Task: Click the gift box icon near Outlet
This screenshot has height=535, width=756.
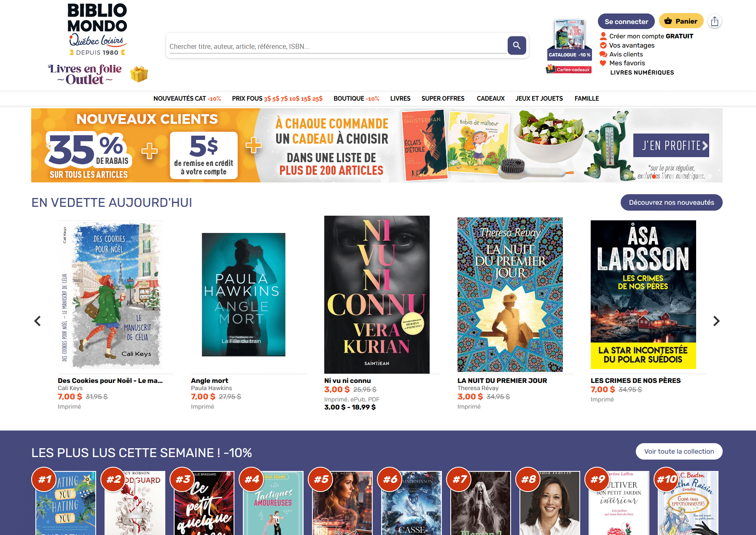Action: (x=139, y=74)
